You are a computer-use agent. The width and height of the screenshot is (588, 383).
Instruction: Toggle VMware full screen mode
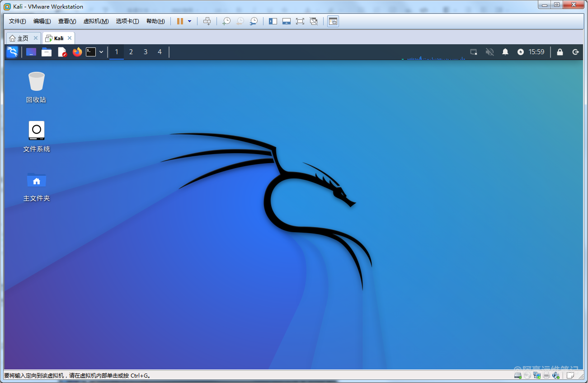pos(300,21)
